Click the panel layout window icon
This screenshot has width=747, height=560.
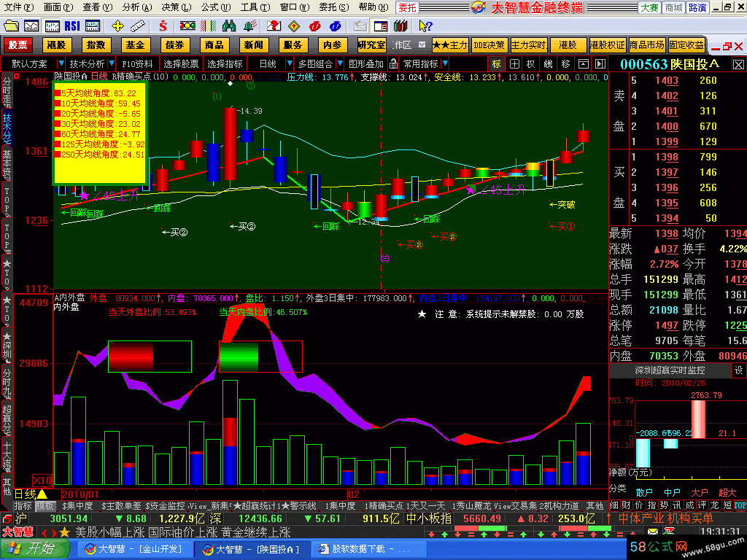pyautogui.click(x=381, y=26)
